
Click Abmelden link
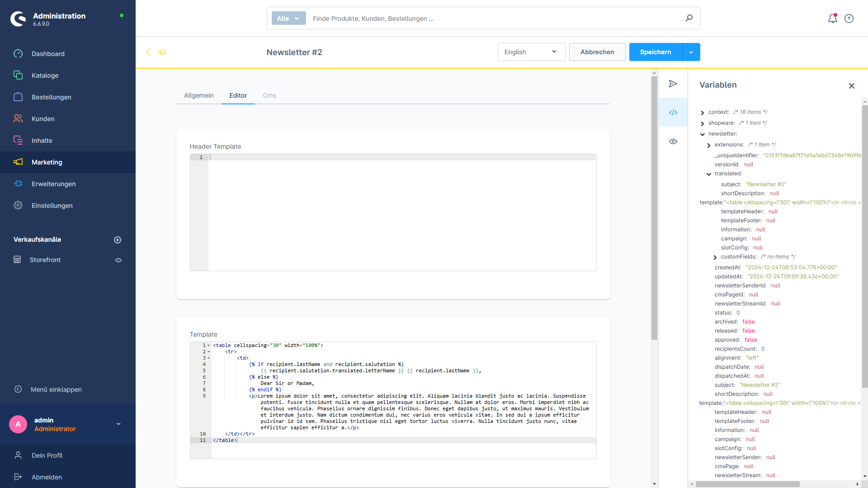coord(47,477)
